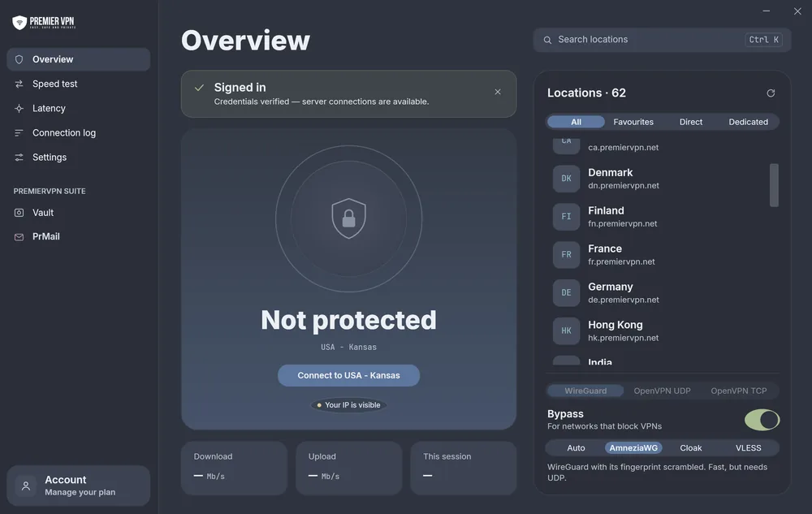Viewport: 812px width, 514px height.
Task: Click the Vault safe icon
Action: [19, 213]
